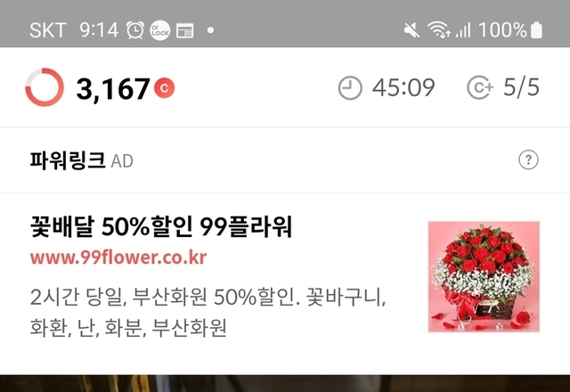This screenshot has width=570, height=392.
Task: Tap the C+ coin counter icon
Action: [x=480, y=87]
